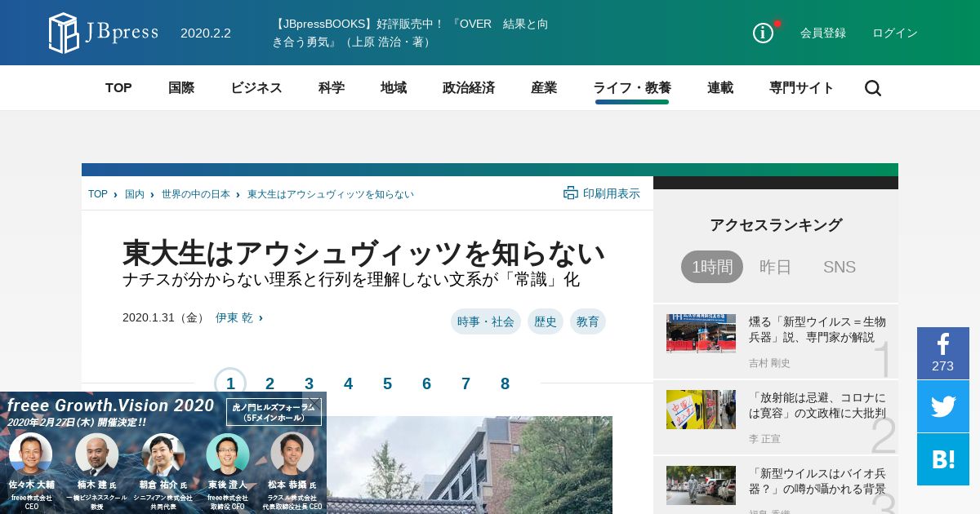980x514 pixels.
Task: Go to article page 3
Action: tap(309, 383)
